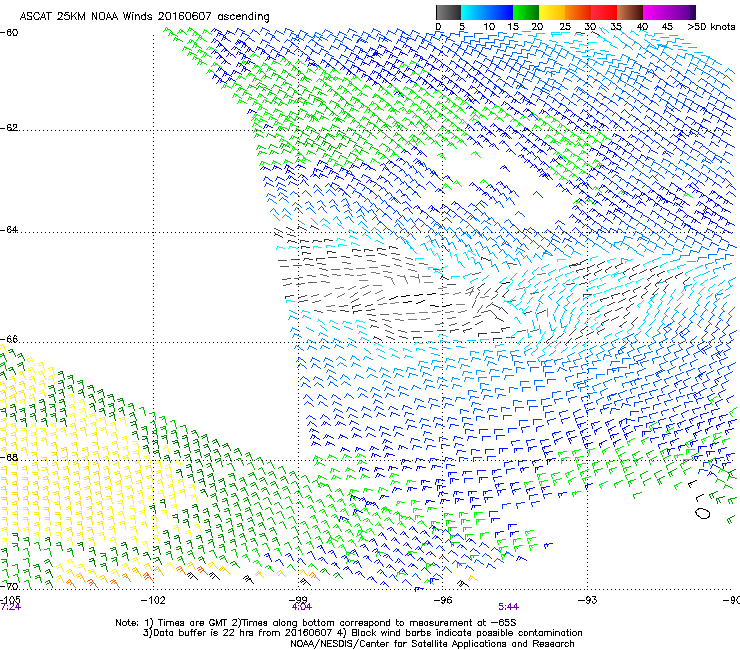This screenshot has height=650, width=740.
Task: Click the note 'Data buffer is 22 hrs'
Action: point(197,633)
